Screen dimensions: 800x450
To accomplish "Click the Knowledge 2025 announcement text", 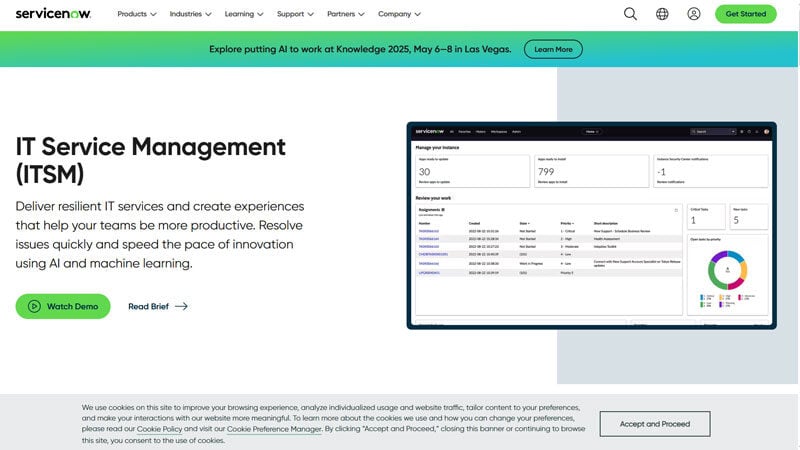I will 361,49.
